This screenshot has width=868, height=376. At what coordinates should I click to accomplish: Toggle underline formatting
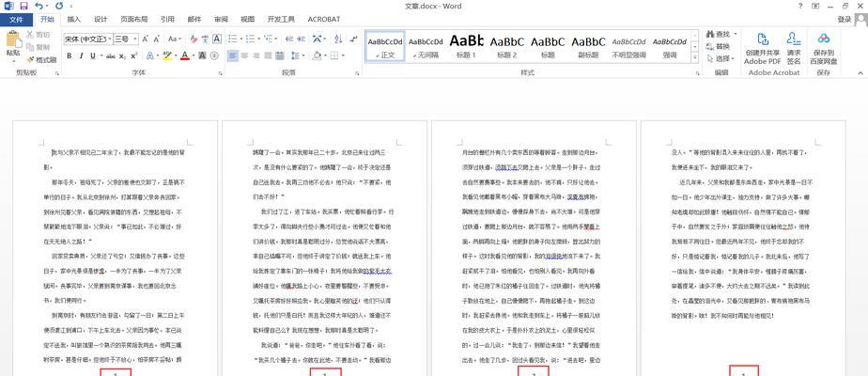click(x=92, y=55)
